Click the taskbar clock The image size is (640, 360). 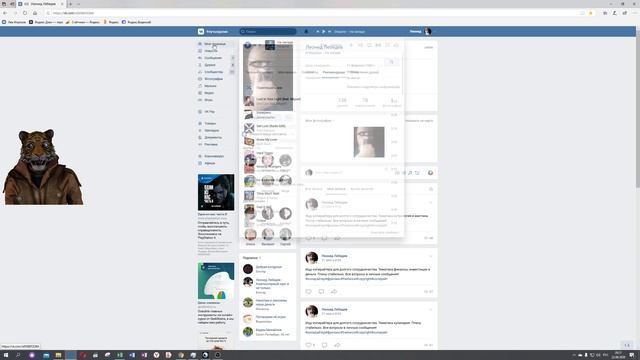coord(618,355)
